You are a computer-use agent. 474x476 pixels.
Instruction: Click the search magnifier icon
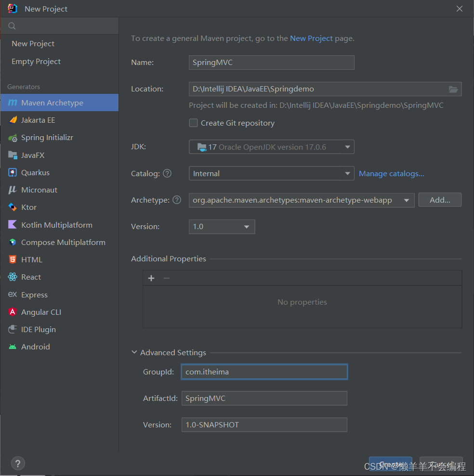[x=12, y=26]
